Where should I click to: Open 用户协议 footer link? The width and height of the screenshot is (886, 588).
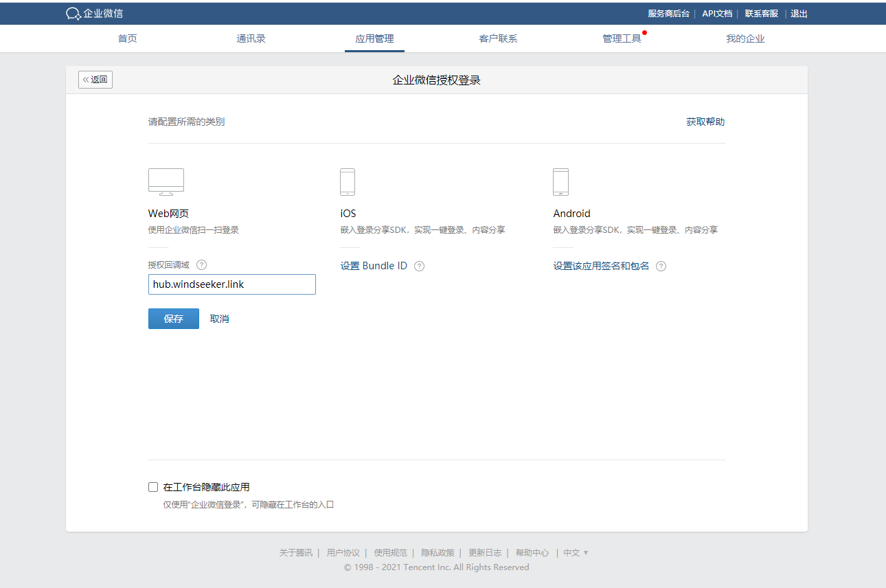click(x=343, y=553)
